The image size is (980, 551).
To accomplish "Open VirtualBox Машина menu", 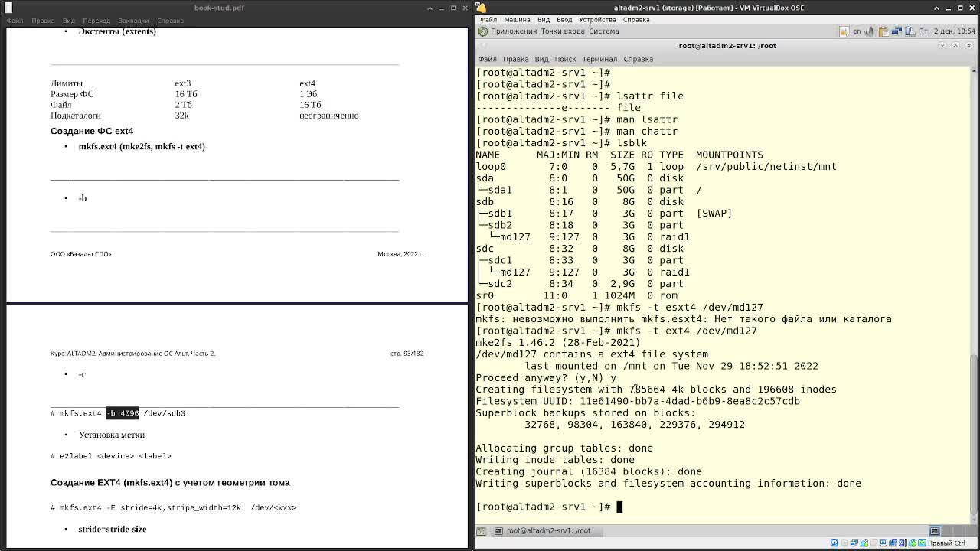I will tap(517, 19).
